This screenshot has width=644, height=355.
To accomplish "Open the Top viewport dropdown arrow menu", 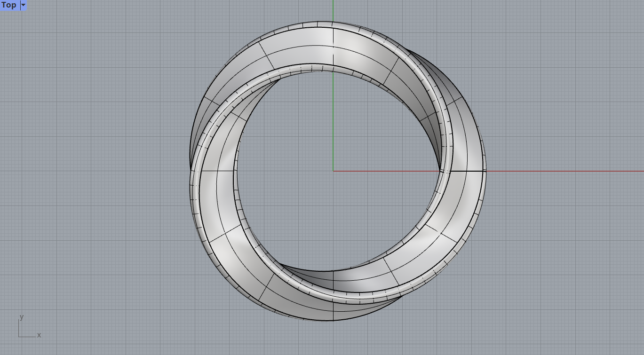I will pyautogui.click(x=24, y=5).
